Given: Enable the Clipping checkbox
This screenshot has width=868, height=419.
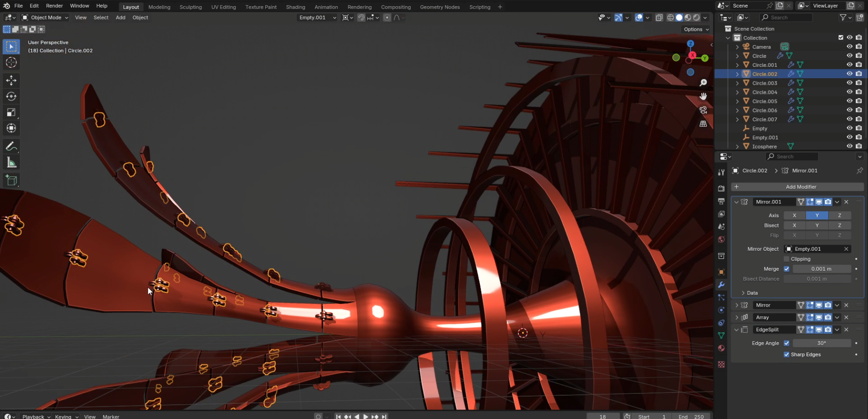Looking at the screenshot, I should (787, 259).
